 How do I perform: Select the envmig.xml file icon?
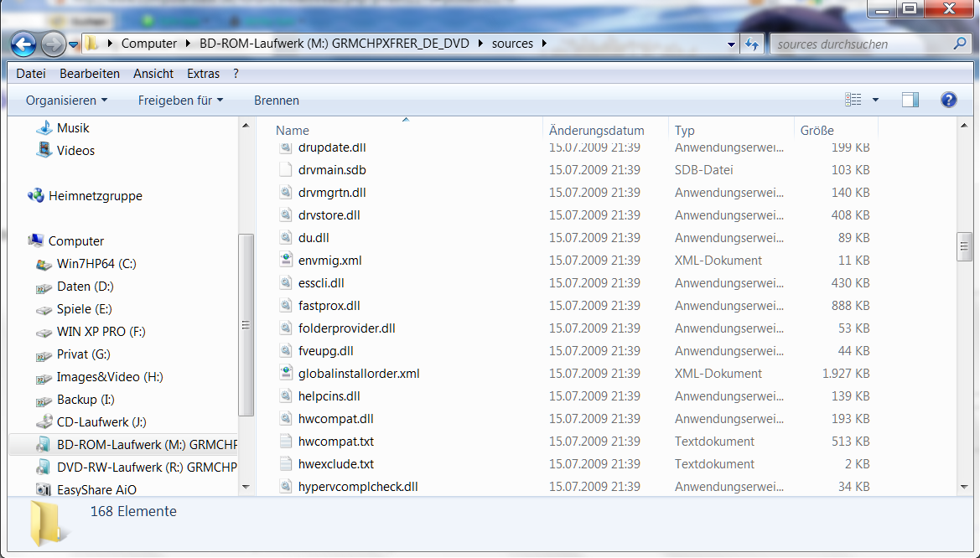[x=286, y=260]
